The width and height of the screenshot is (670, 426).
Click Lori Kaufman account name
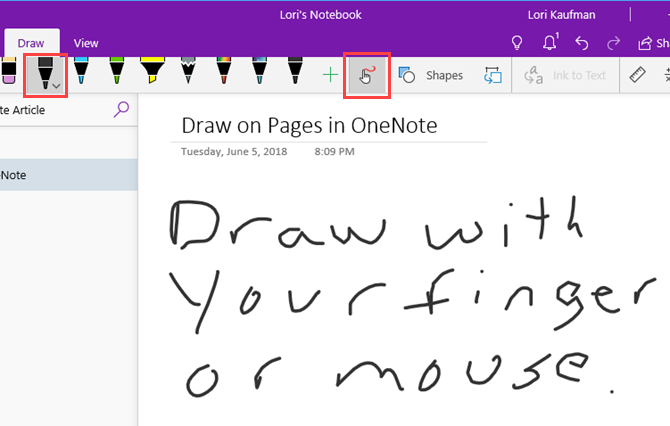561,15
